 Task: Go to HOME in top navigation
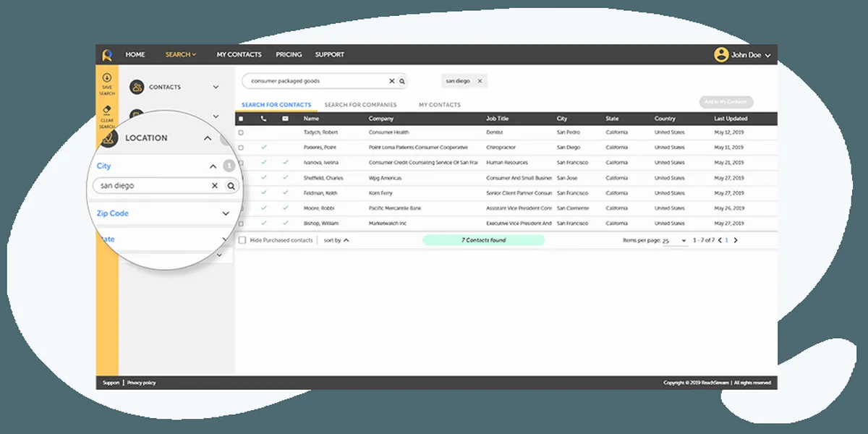pos(135,54)
